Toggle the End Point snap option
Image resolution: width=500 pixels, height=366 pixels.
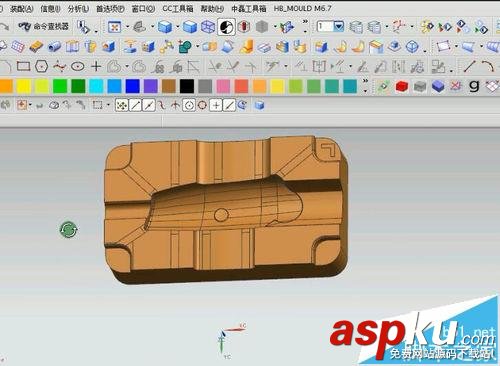click(135, 105)
